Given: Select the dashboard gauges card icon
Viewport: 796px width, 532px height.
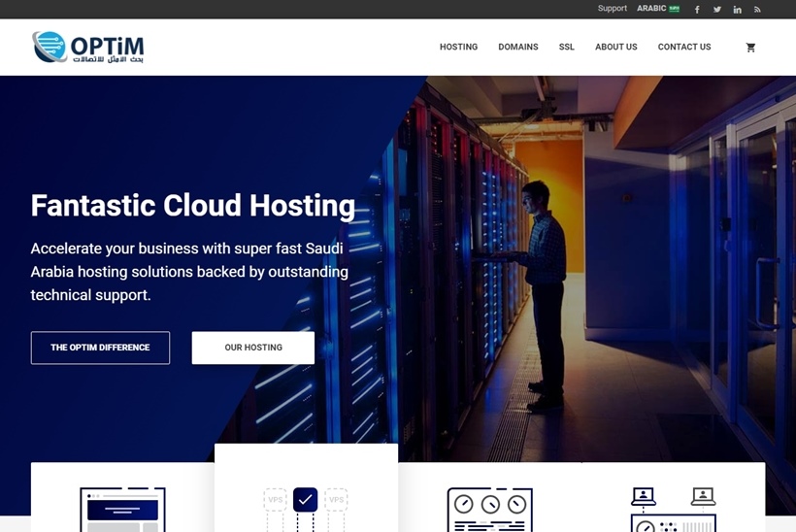Looking at the screenshot, I should [490, 509].
